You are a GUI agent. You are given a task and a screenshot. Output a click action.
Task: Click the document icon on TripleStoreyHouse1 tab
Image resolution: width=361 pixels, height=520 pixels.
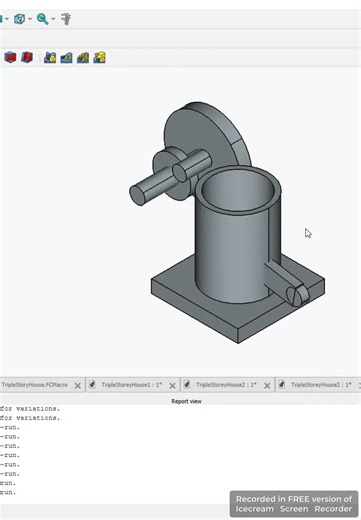[92, 385]
